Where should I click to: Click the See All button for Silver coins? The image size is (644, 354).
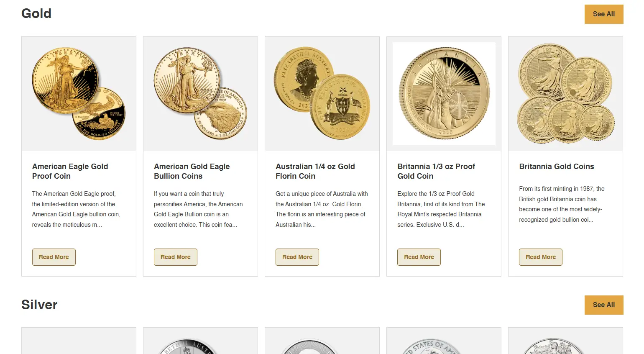coord(603,305)
